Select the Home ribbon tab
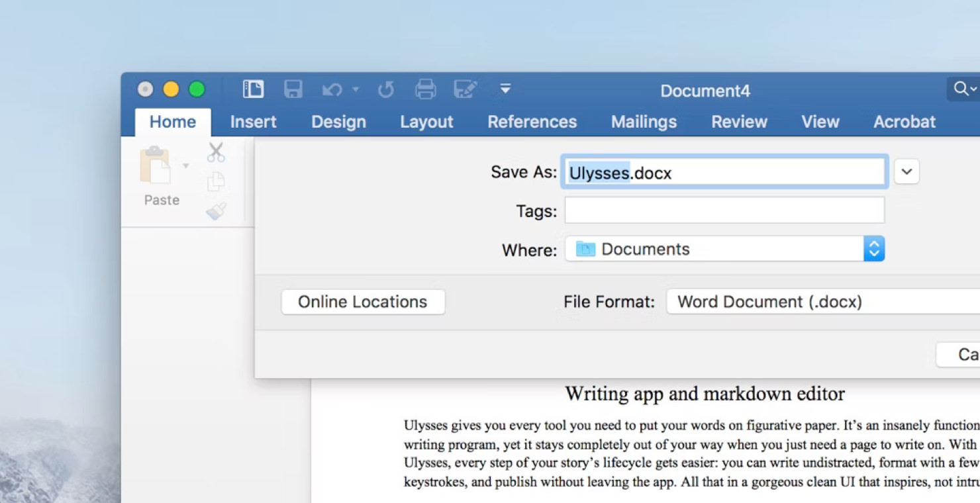Viewport: 980px width, 503px height. pos(173,122)
